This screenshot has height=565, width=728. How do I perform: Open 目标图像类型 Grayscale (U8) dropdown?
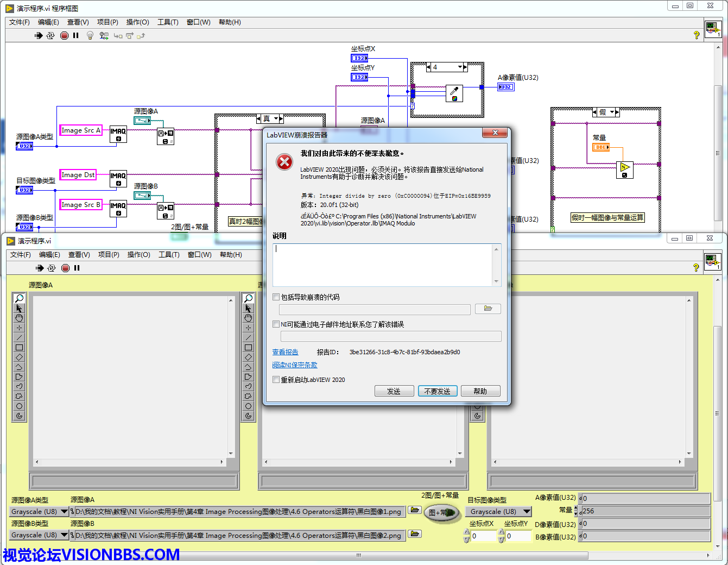[x=499, y=511]
